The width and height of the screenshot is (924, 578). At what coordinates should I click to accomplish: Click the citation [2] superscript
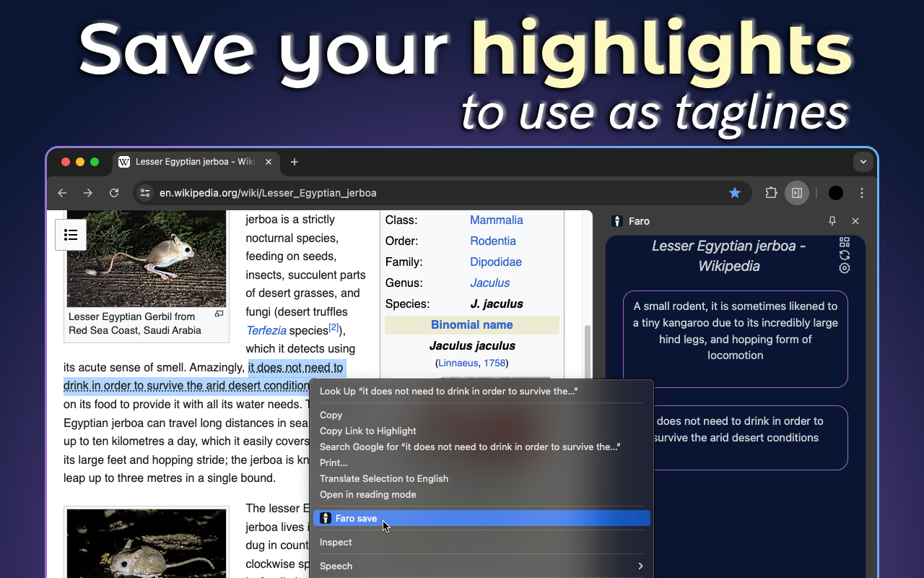pyautogui.click(x=334, y=327)
